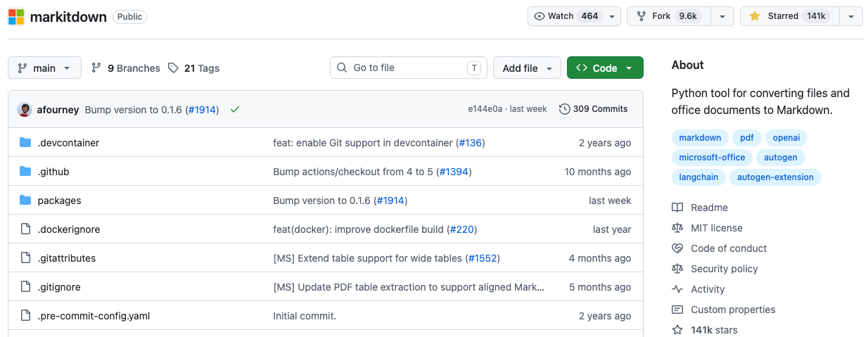
Task: Open the afourney author link
Action: [x=58, y=110]
